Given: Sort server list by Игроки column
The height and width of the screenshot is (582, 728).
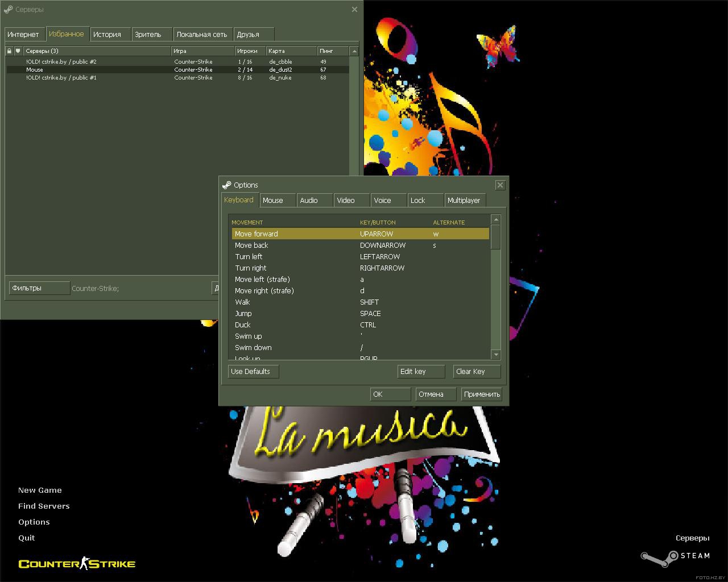Looking at the screenshot, I should point(251,51).
